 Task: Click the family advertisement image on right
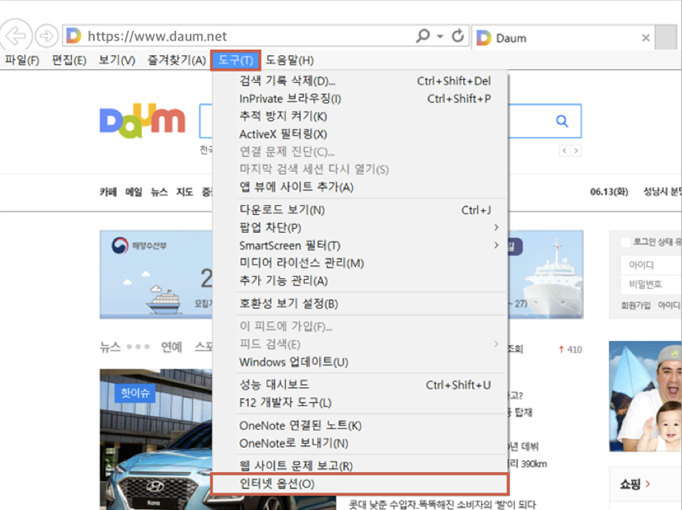pyautogui.click(x=645, y=396)
